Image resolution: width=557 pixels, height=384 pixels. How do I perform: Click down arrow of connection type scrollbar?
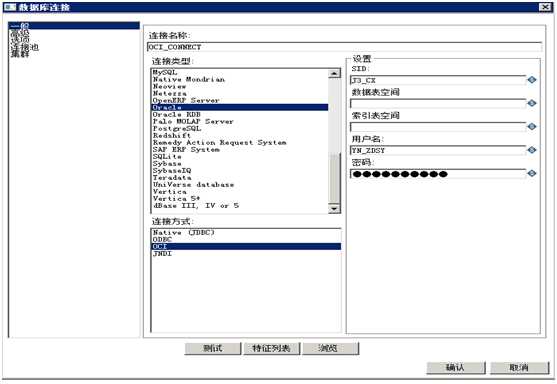[x=334, y=209]
